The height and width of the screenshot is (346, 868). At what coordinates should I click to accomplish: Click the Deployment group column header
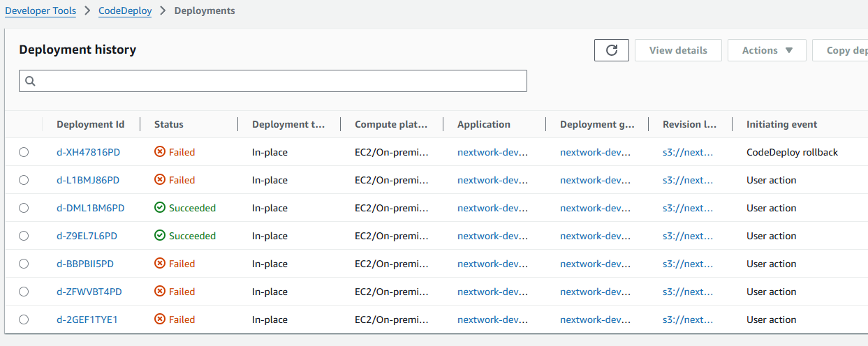pyautogui.click(x=597, y=124)
